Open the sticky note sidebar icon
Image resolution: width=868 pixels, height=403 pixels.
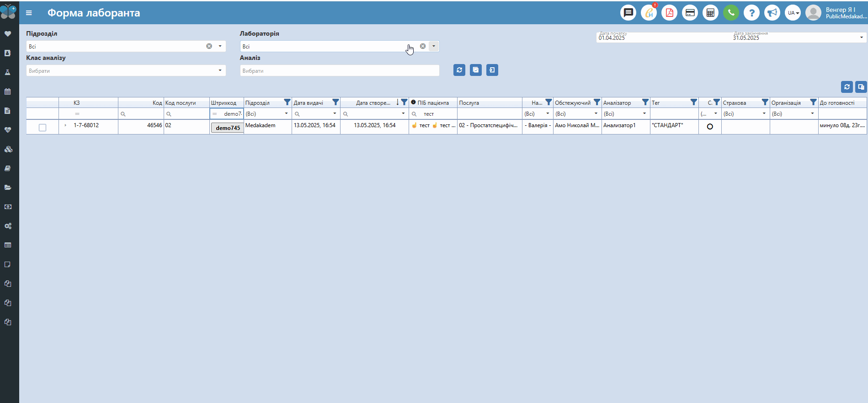pyautogui.click(x=8, y=264)
